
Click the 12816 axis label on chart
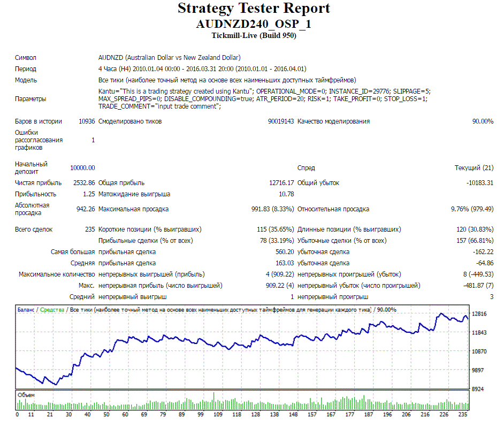[479, 313]
